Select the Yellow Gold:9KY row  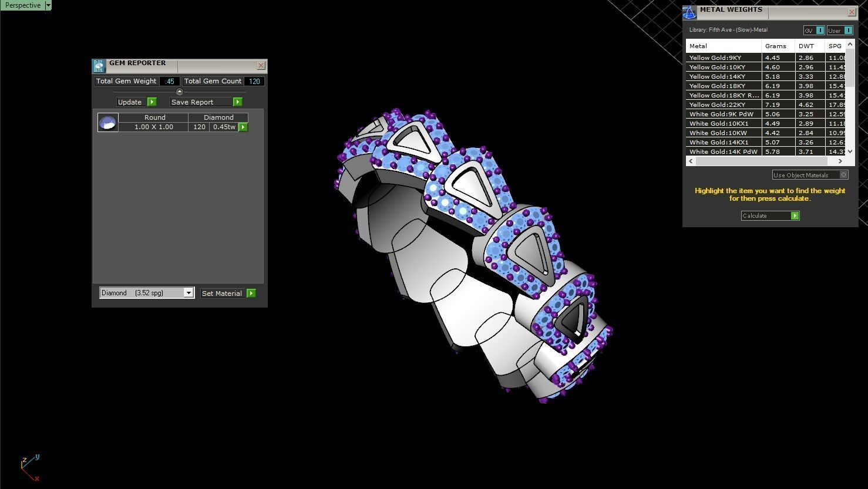pyautogui.click(x=766, y=58)
